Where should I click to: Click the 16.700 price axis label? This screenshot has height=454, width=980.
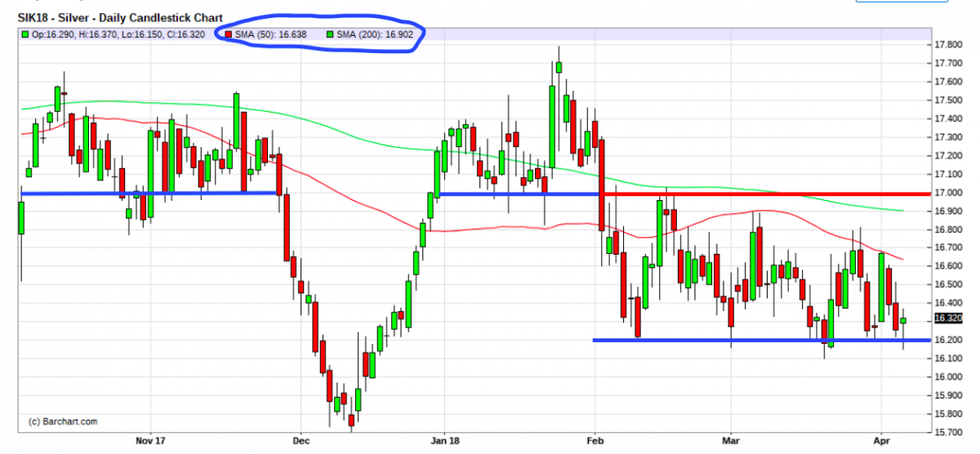[x=947, y=247]
